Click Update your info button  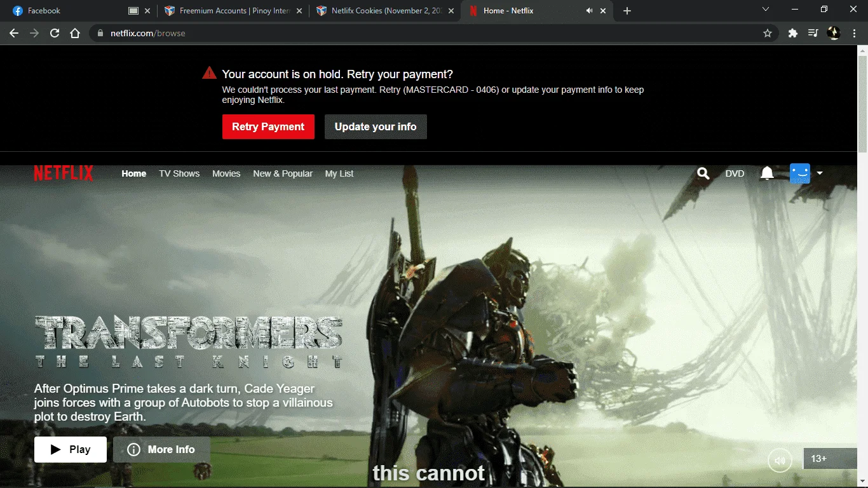click(x=376, y=126)
